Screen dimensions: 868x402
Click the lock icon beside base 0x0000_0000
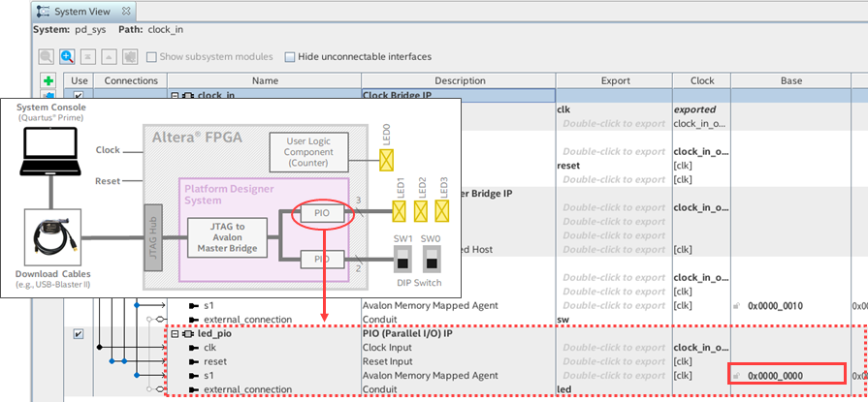(738, 375)
